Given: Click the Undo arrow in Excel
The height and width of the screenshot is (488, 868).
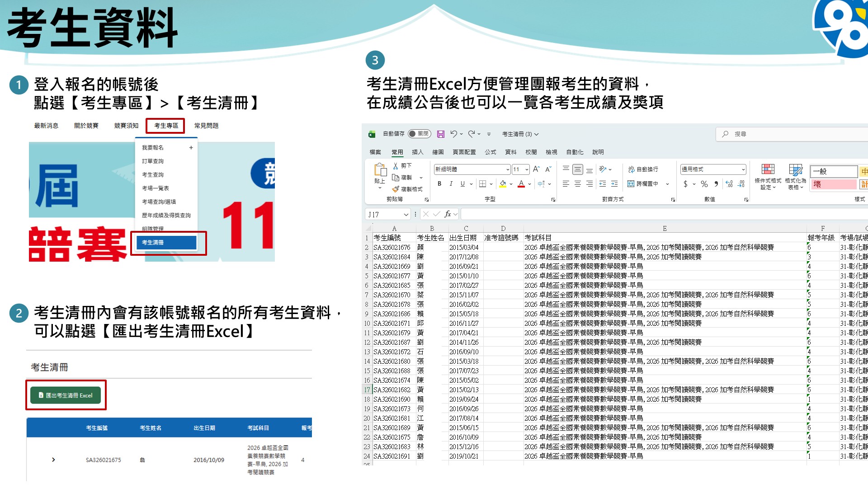Looking at the screenshot, I should point(454,134).
